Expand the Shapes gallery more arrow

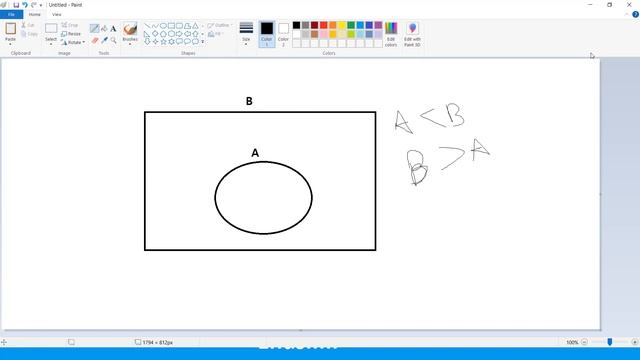click(202, 42)
